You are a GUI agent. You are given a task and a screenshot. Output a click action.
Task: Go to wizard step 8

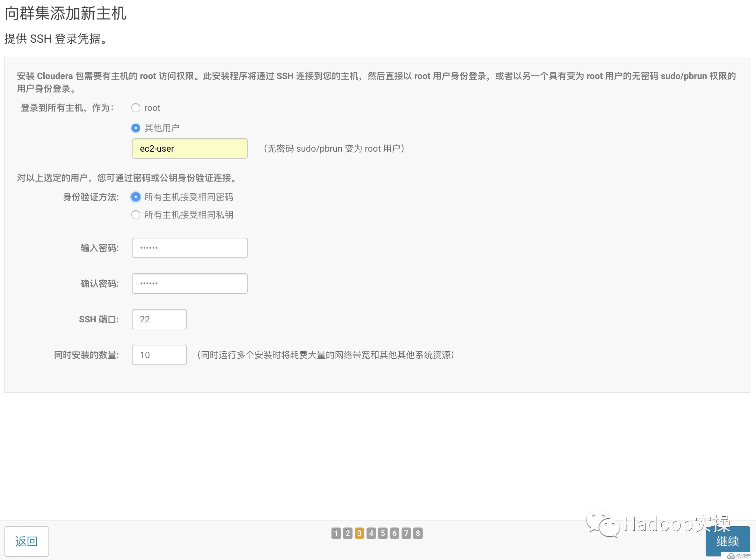[418, 533]
